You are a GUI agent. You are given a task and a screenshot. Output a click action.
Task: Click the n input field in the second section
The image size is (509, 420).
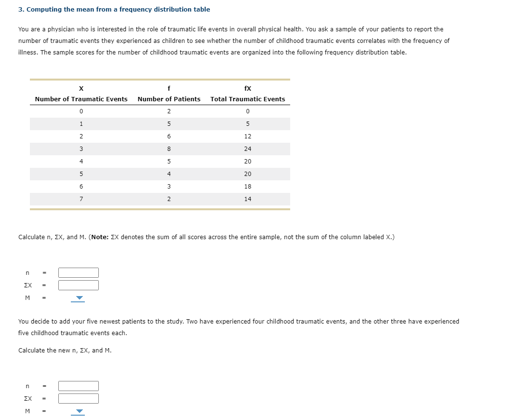(x=78, y=386)
